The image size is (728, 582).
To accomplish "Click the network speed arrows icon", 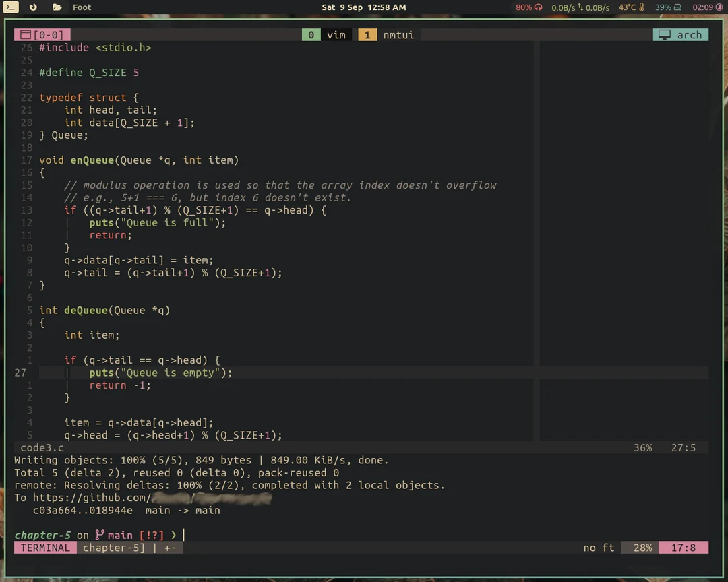I will click(581, 7).
